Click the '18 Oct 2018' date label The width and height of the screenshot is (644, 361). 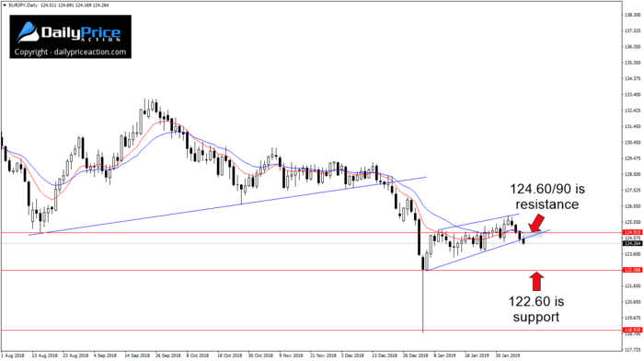pyautogui.click(x=230, y=355)
